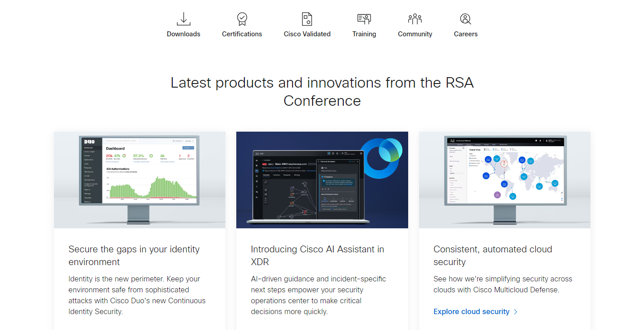Screen dimensions: 644x330
Task: Click the Explore cloud security link
Action: (x=471, y=311)
